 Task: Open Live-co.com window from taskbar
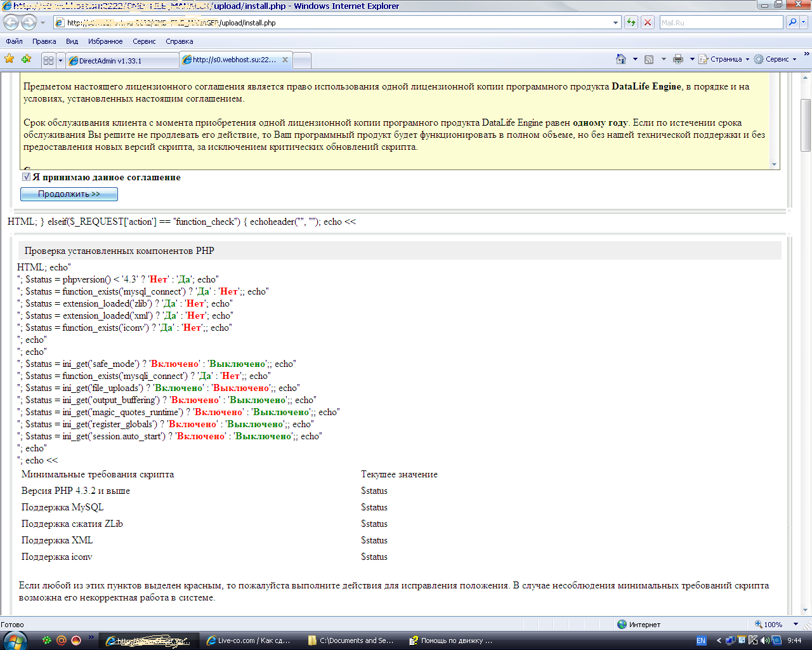[248, 640]
